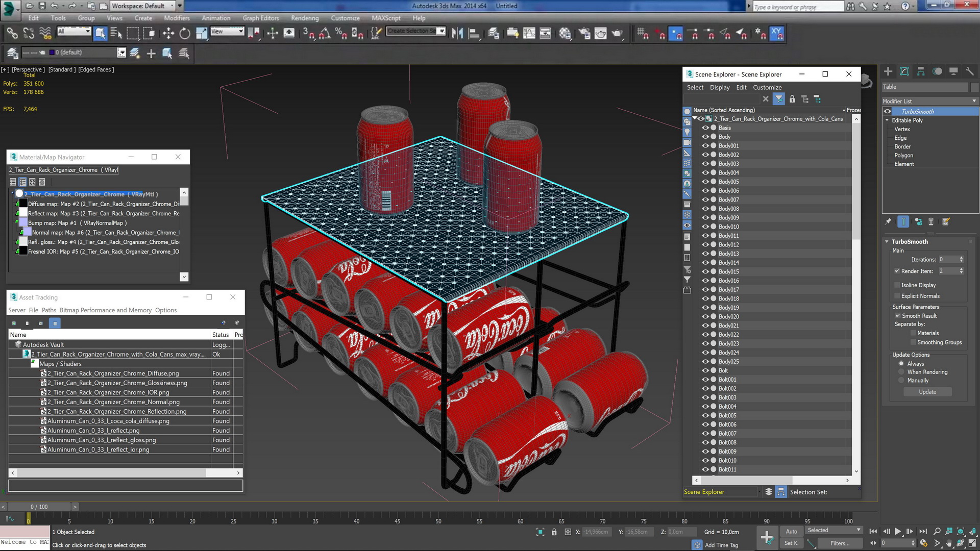980x551 pixels.
Task: Click the Auto key button
Action: [791, 532]
